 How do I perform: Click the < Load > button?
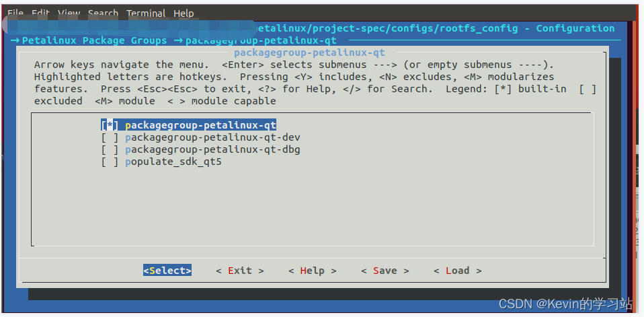pyautogui.click(x=458, y=271)
